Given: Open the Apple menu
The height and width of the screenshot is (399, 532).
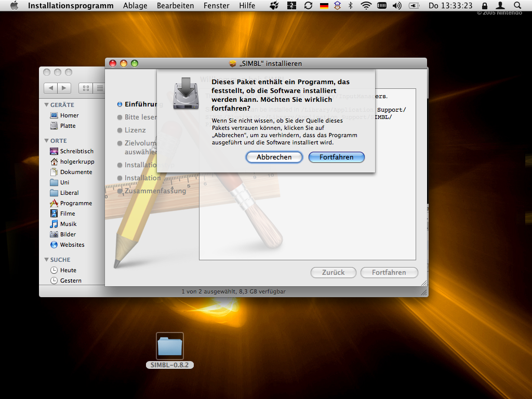Looking at the screenshot, I should pos(14,5).
